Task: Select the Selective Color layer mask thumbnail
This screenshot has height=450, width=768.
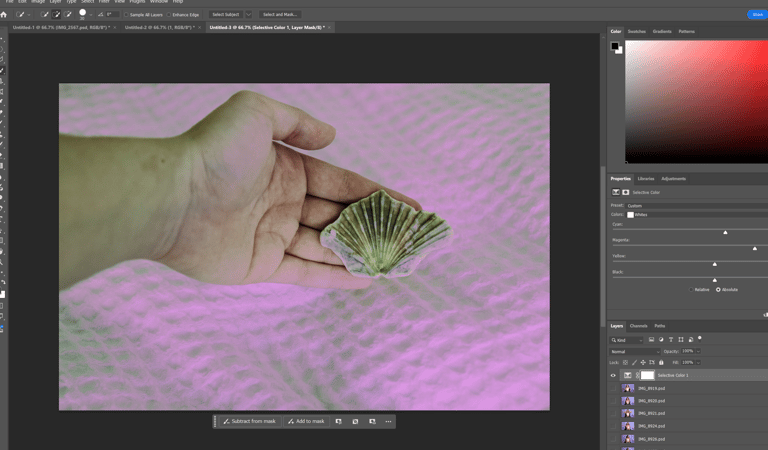Action: (647, 375)
